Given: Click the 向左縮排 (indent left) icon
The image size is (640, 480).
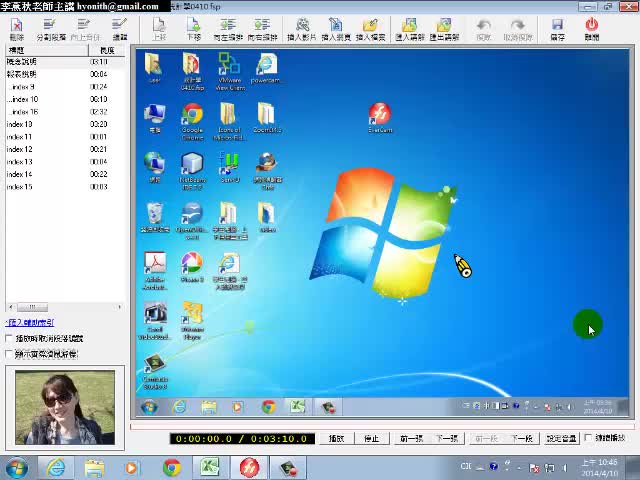Looking at the screenshot, I should point(228,29).
